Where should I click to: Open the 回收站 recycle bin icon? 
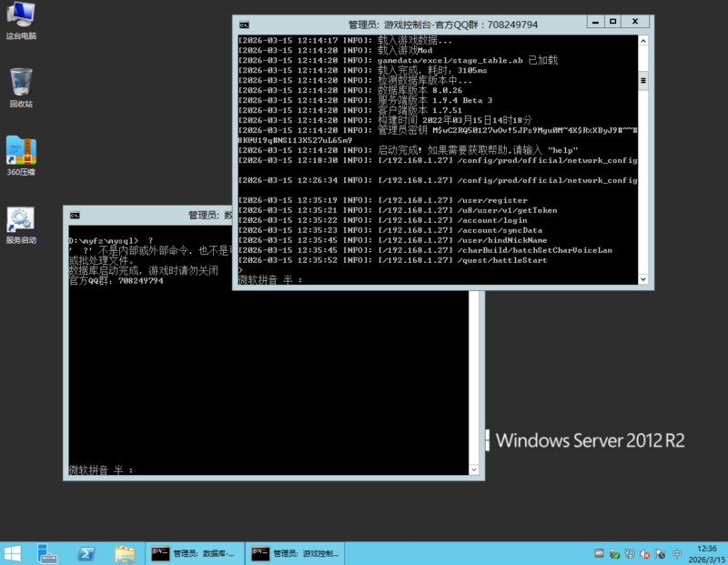(19, 87)
